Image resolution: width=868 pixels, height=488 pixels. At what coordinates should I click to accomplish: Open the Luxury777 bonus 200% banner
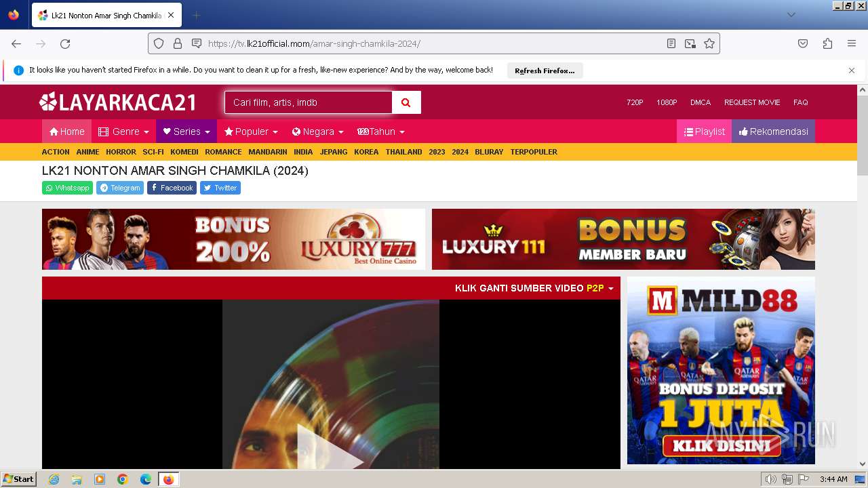233,239
